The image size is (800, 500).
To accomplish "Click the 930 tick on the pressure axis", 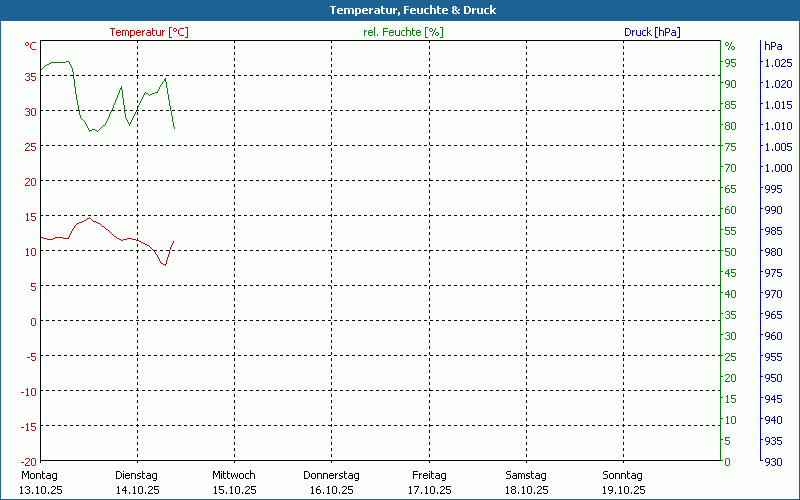I will click(x=773, y=461).
